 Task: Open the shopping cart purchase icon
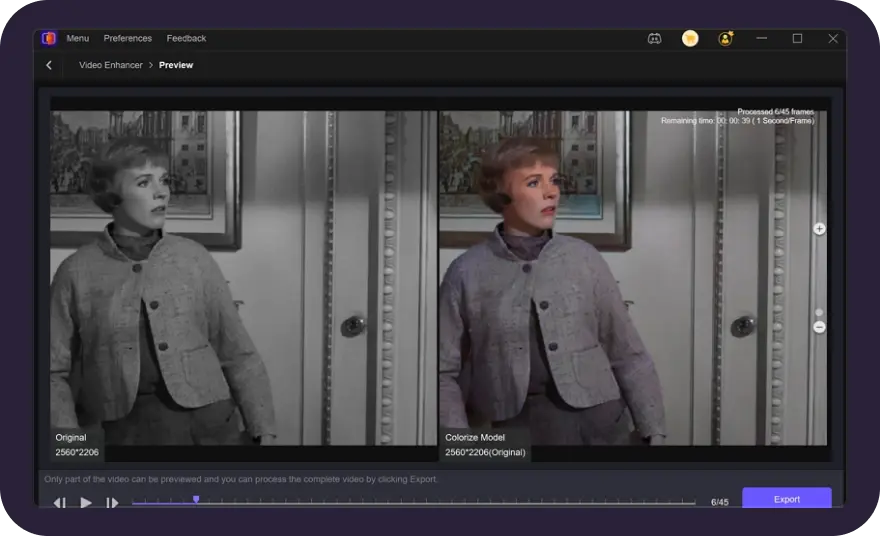coord(690,38)
